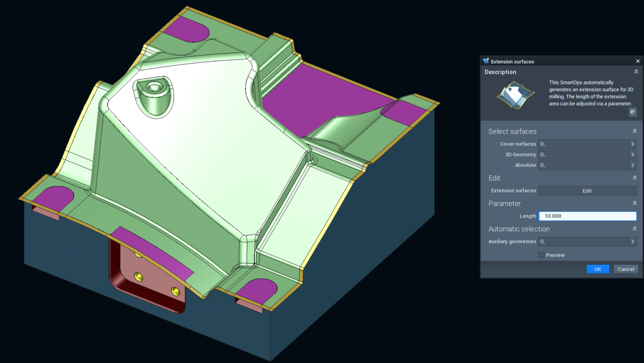The height and width of the screenshot is (363, 644).
Task: Close the Extension surfaces dialog with the X
Action: [x=638, y=61]
